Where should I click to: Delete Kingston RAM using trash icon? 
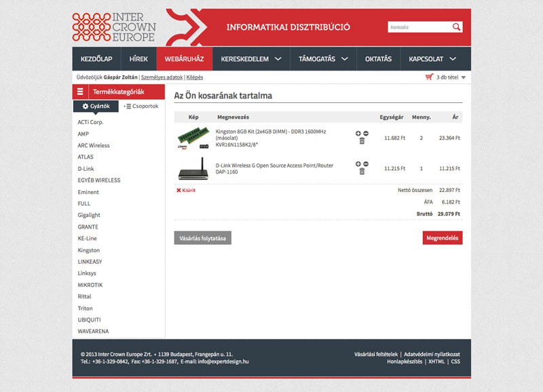tap(362, 141)
